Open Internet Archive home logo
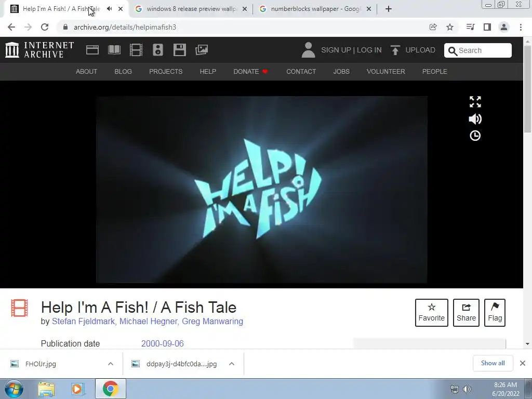This screenshot has height=399, width=532. [x=39, y=50]
